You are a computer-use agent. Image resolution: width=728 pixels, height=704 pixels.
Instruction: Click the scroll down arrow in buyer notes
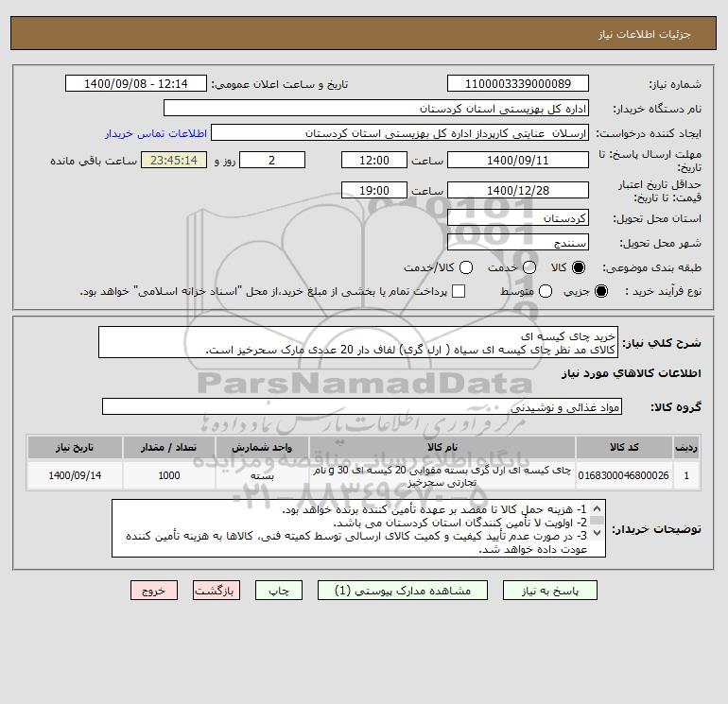coord(598,533)
